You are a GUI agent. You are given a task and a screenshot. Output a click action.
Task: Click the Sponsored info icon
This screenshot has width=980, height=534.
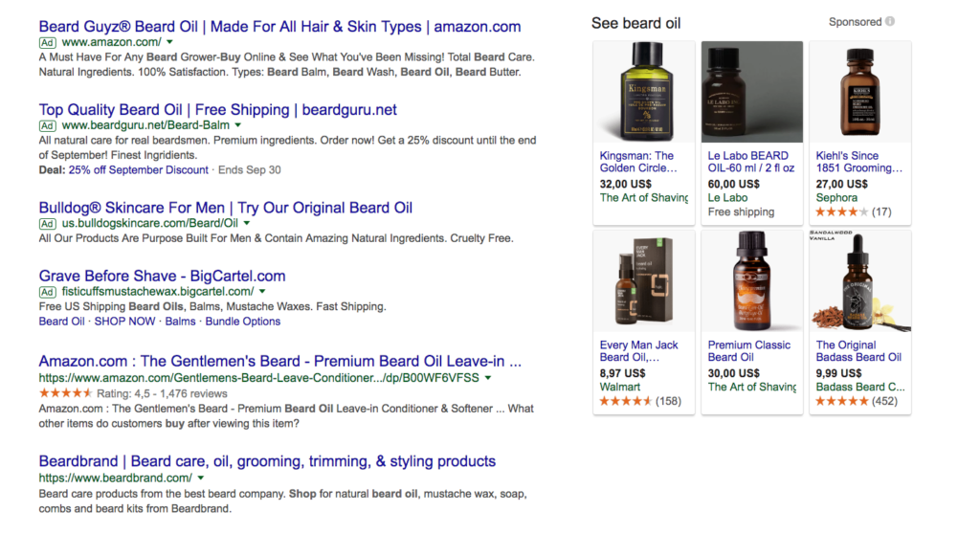click(x=890, y=21)
